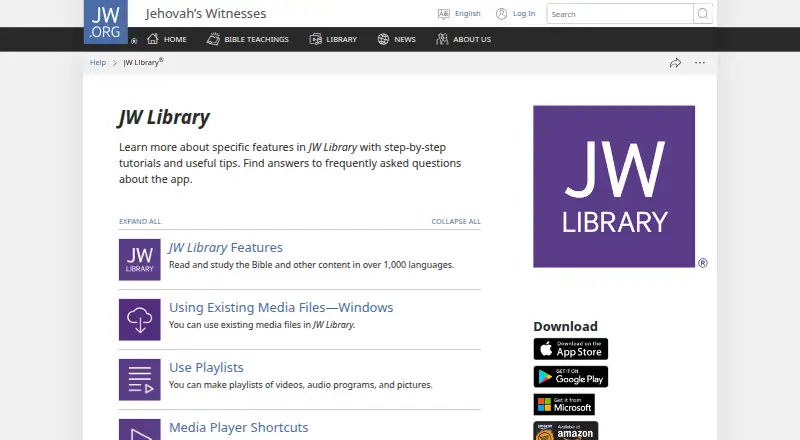Click the JW Library Features tile icon
This screenshot has height=440, width=800.
pyautogui.click(x=140, y=260)
